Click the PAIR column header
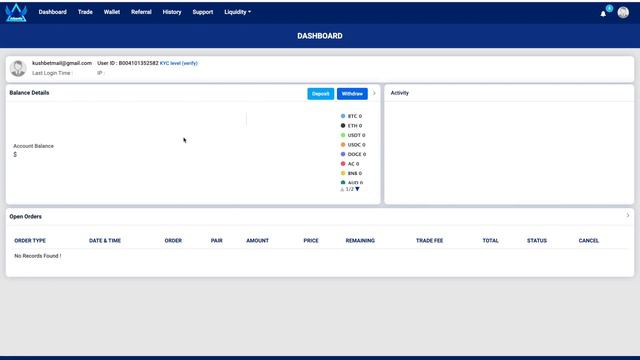 tap(217, 241)
